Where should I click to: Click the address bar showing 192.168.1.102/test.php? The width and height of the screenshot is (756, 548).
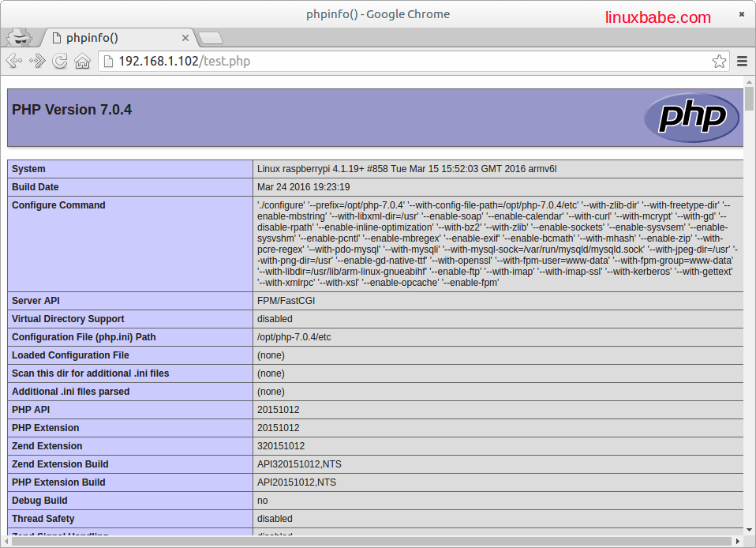395,61
